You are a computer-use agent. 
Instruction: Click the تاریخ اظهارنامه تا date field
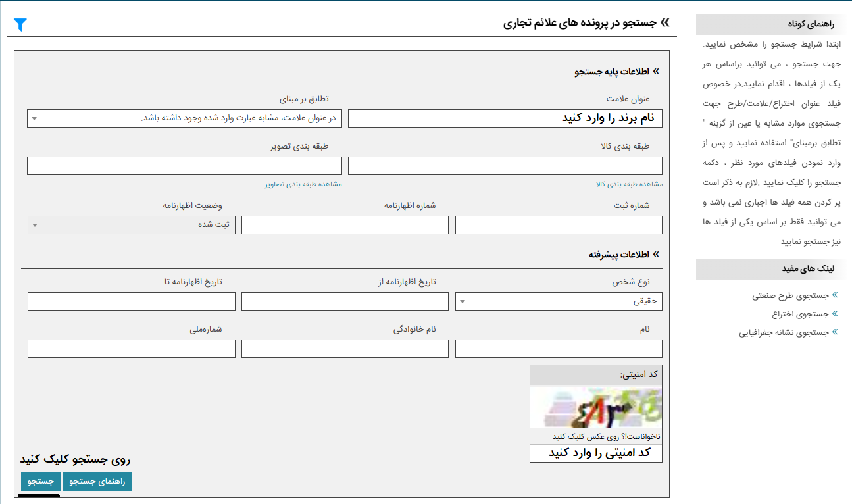pos(132,301)
